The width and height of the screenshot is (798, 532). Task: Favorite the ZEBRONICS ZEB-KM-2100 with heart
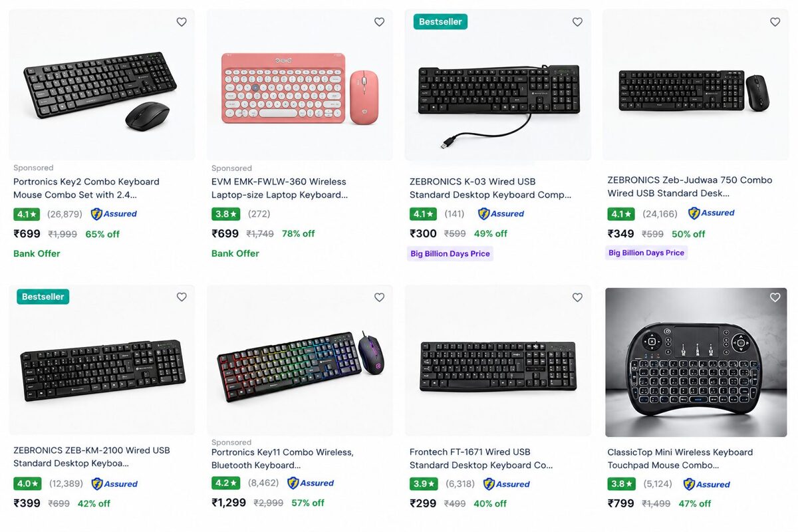point(182,297)
